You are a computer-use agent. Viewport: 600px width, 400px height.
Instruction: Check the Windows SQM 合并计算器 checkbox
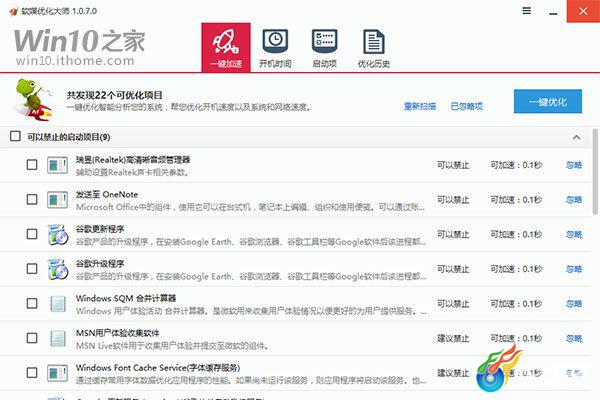pyautogui.click(x=32, y=304)
